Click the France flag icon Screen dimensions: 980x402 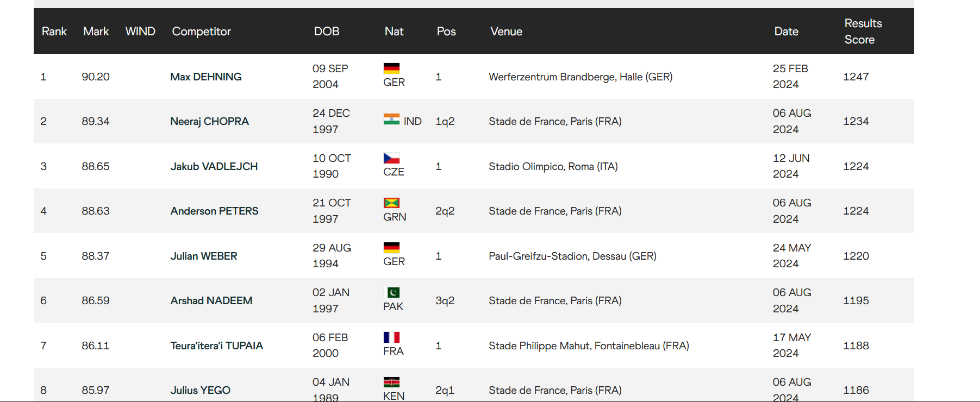coord(391,337)
